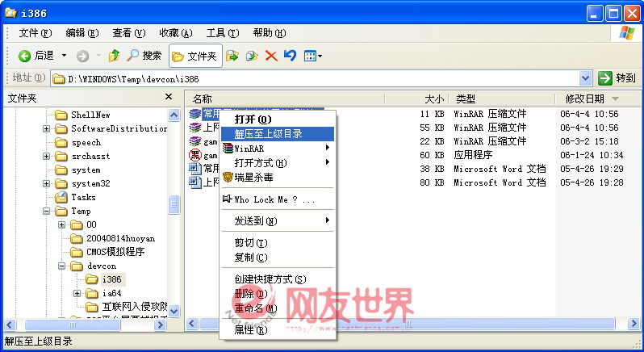
Task: Click the Move To folder icon
Action: click(x=232, y=56)
